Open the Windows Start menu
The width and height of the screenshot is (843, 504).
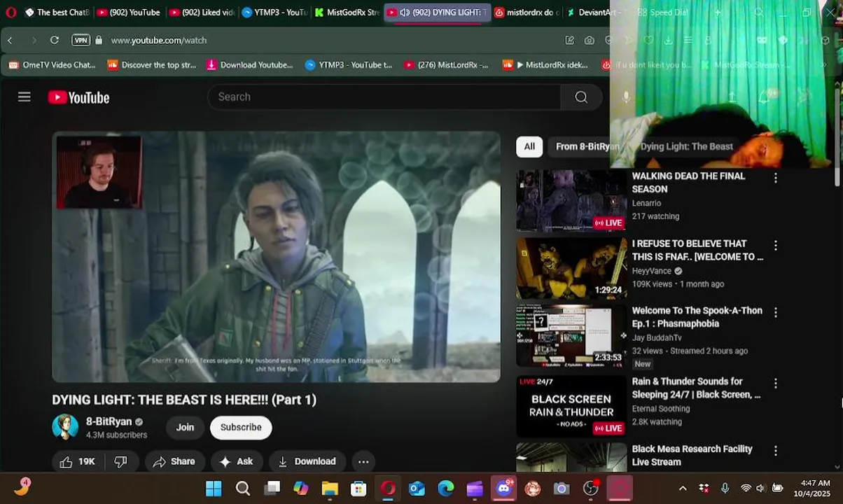point(214,488)
